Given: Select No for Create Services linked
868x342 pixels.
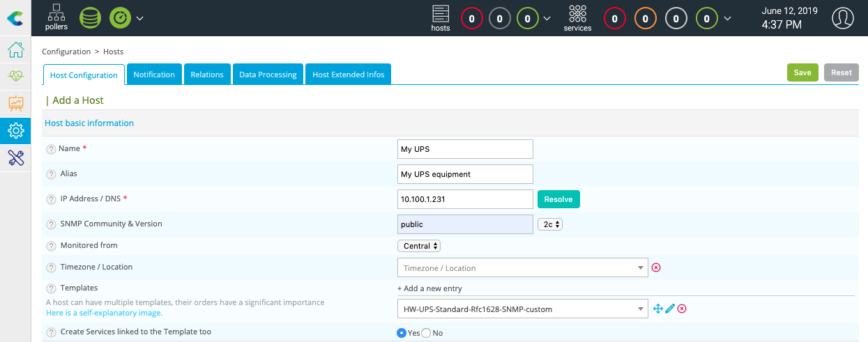Looking at the screenshot, I should [427, 333].
